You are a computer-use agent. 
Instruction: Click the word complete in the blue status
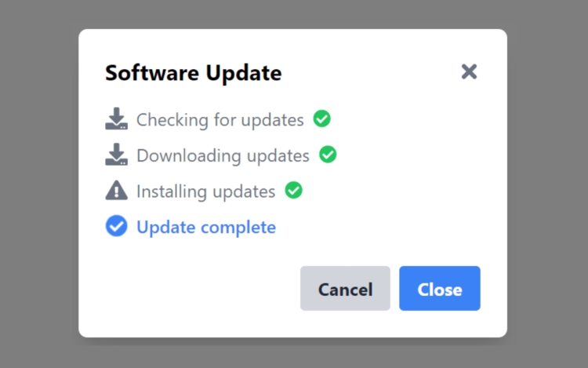coord(238,228)
